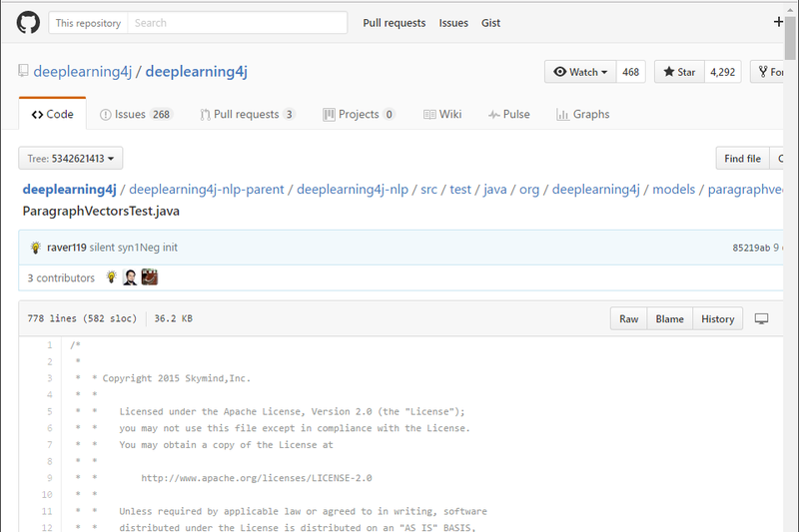Click the Star button

(679, 72)
